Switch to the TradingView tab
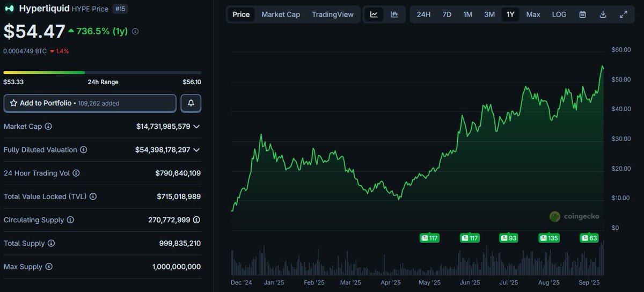644x292 pixels. [333, 14]
